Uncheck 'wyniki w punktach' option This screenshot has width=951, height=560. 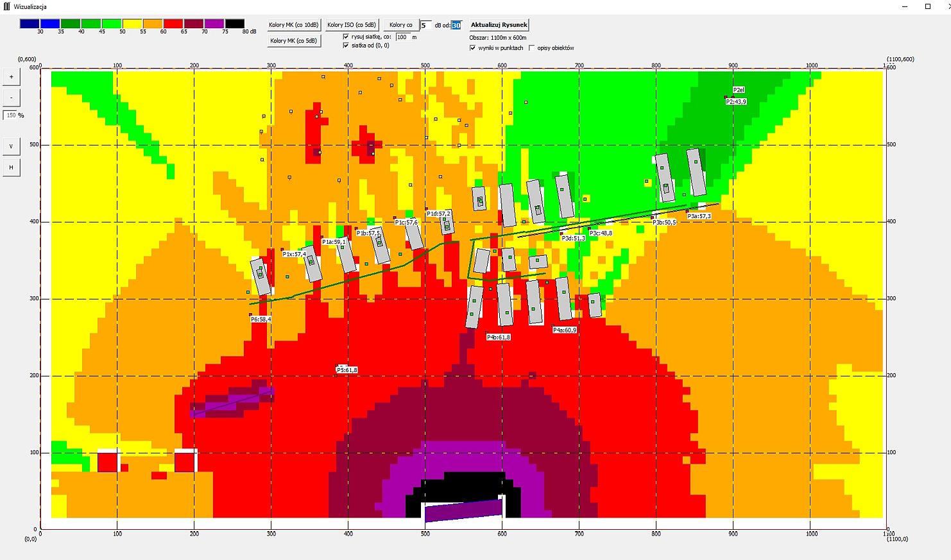(473, 48)
